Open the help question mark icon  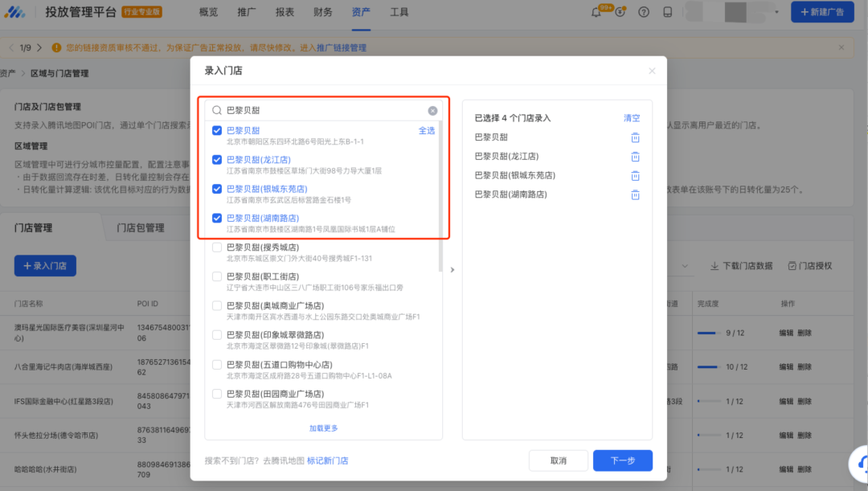644,12
